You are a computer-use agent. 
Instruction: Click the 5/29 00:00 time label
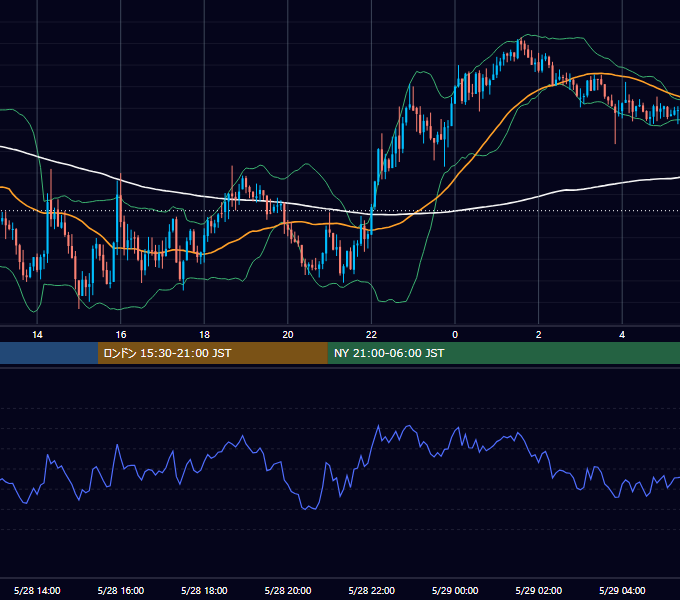pos(455,590)
